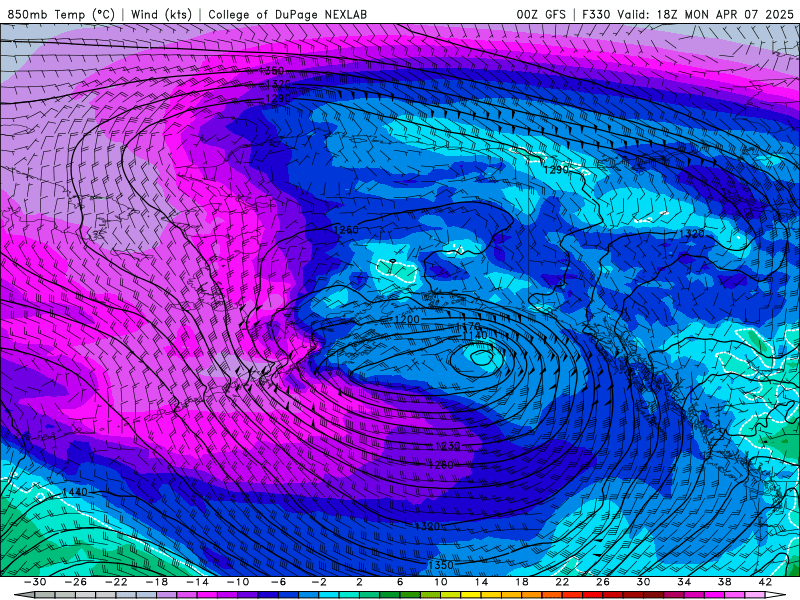Select the 'Valid: 18Z MON APR 07 2025' text

pyautogui.click(x=705, y=14)
